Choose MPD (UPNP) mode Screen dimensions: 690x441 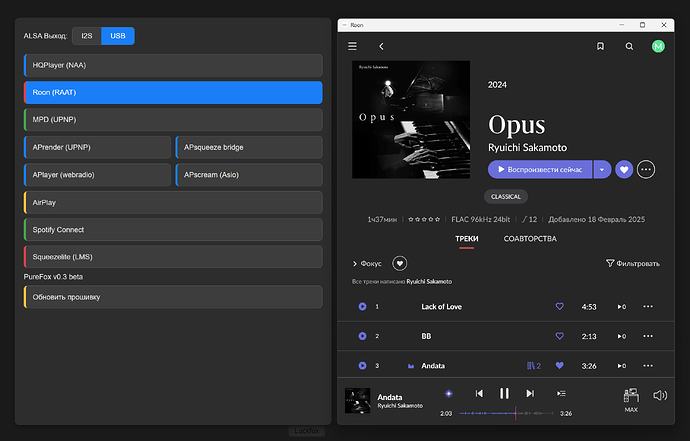(x=173, y=120)
